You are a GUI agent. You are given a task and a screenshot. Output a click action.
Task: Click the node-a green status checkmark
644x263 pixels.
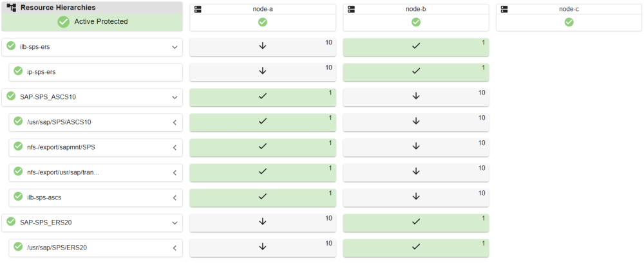pyautogui.click(x=263, y=22)
